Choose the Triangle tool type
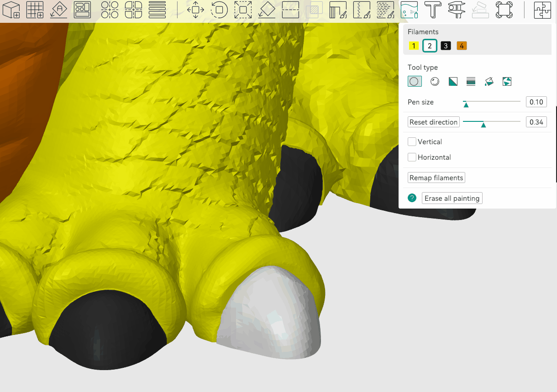Image resolution: width=557 pixels, height=392 pixels. point(453,82)
